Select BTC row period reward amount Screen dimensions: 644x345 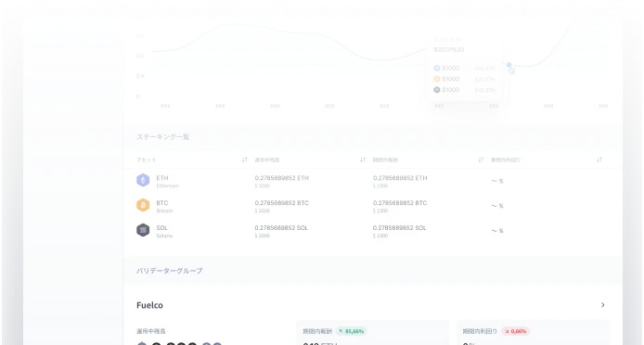pos(400,203)
